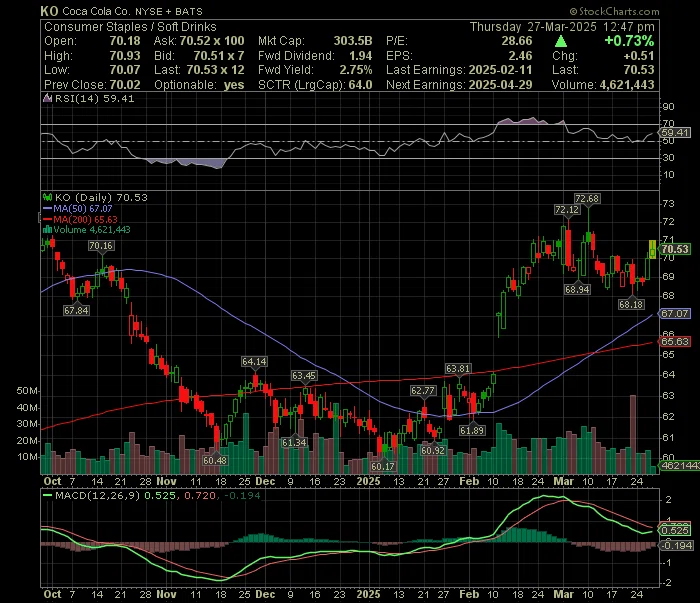Click the P/E 28.66 value
The height and width of the screenshot is (603, 700).
[517, 41]
